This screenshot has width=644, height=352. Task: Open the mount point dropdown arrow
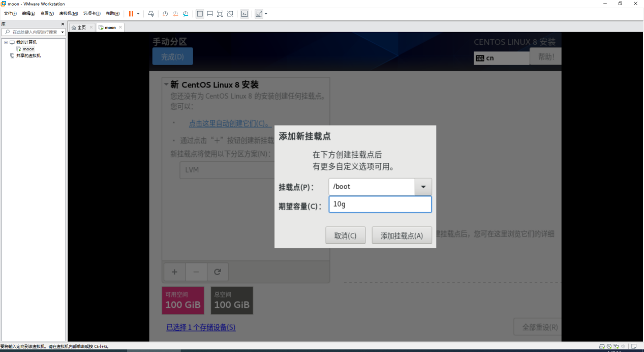423,187
